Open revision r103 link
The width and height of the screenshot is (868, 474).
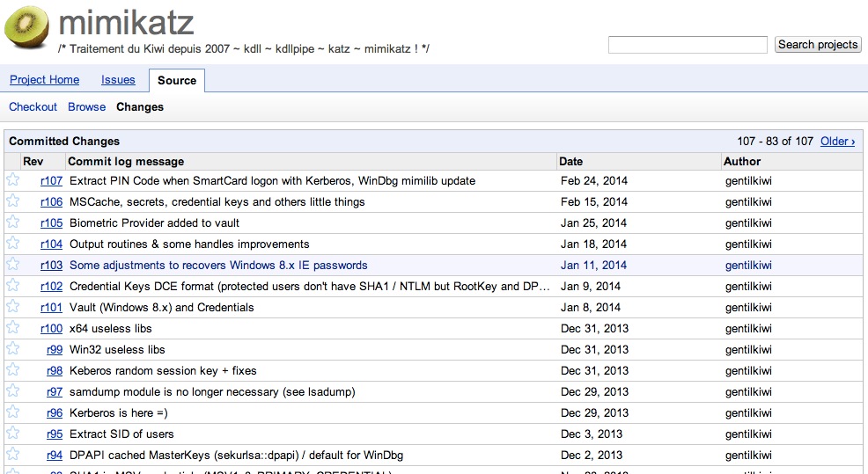pyautogui.click(x=51, y=265)
